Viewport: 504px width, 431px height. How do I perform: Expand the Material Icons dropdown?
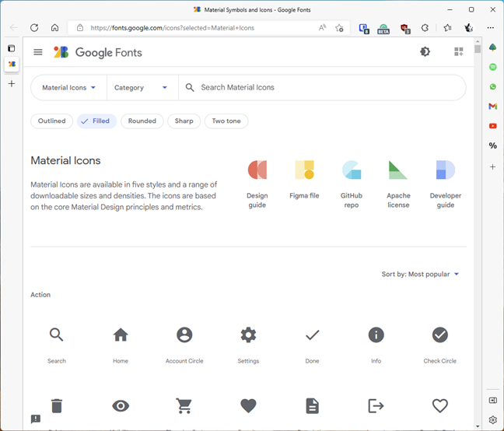68,87
